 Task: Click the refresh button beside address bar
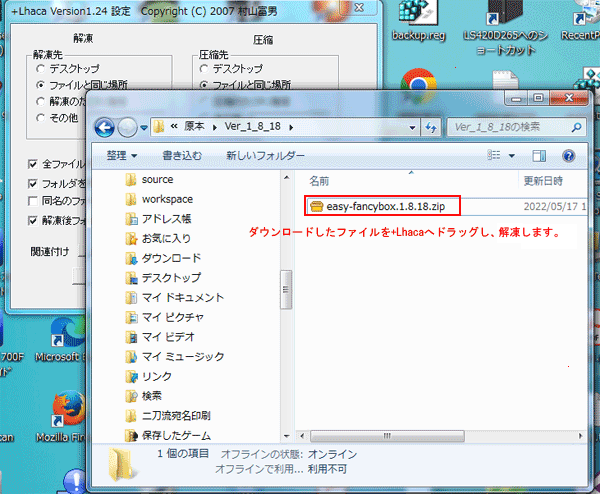431,127
